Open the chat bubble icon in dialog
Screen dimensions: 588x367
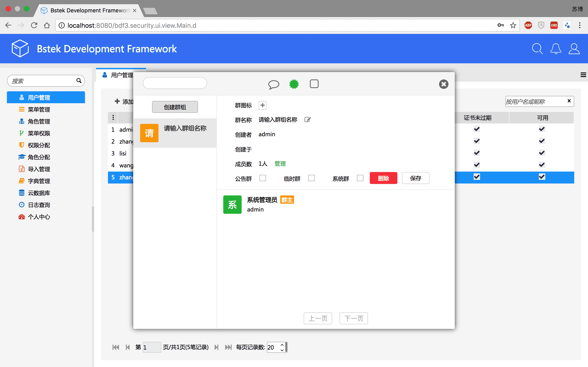pos(274,84)
